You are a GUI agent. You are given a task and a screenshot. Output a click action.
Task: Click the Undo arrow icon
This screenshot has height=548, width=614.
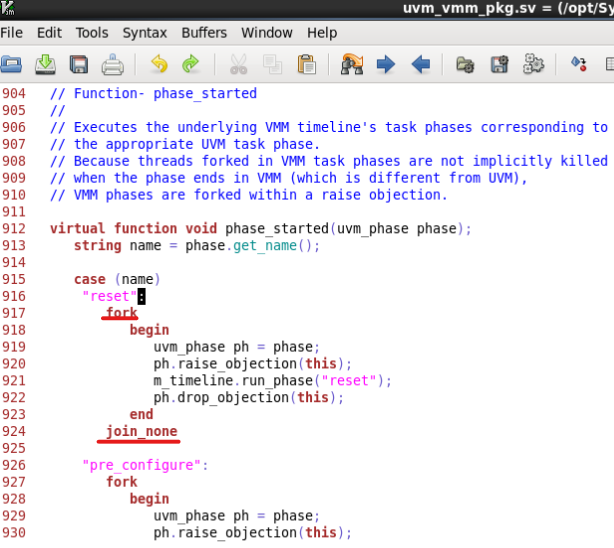pyautogui.click(x=159, y=64)
